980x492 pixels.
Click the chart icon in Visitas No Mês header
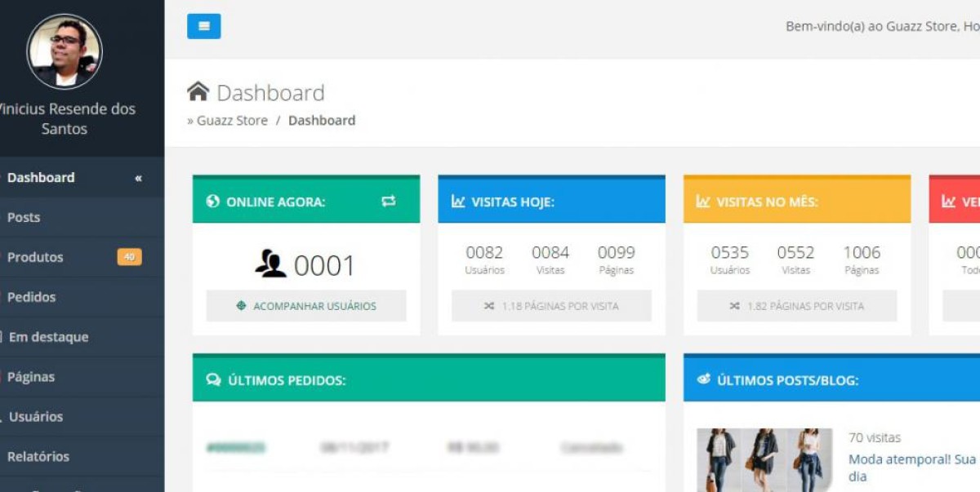[703, 202]
